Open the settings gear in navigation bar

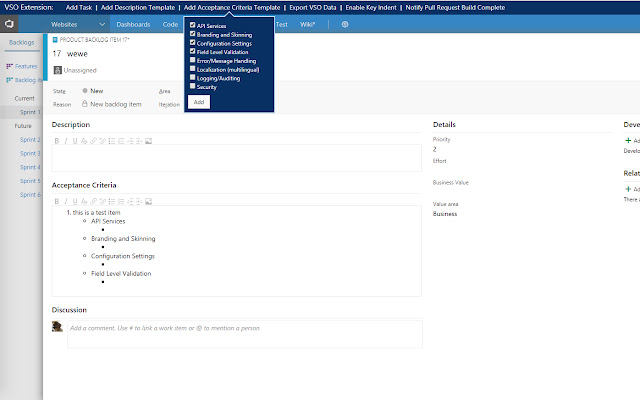pos(345,24)
